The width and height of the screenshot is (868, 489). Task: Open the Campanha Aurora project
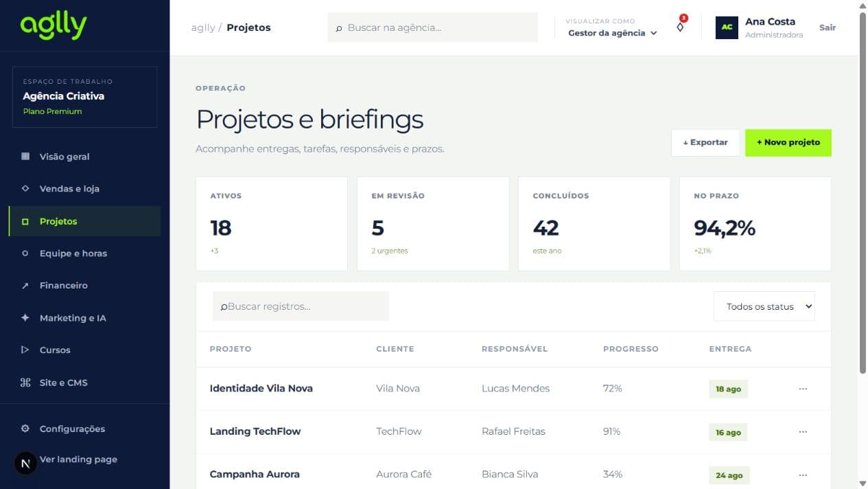click(x=255, y=475)
